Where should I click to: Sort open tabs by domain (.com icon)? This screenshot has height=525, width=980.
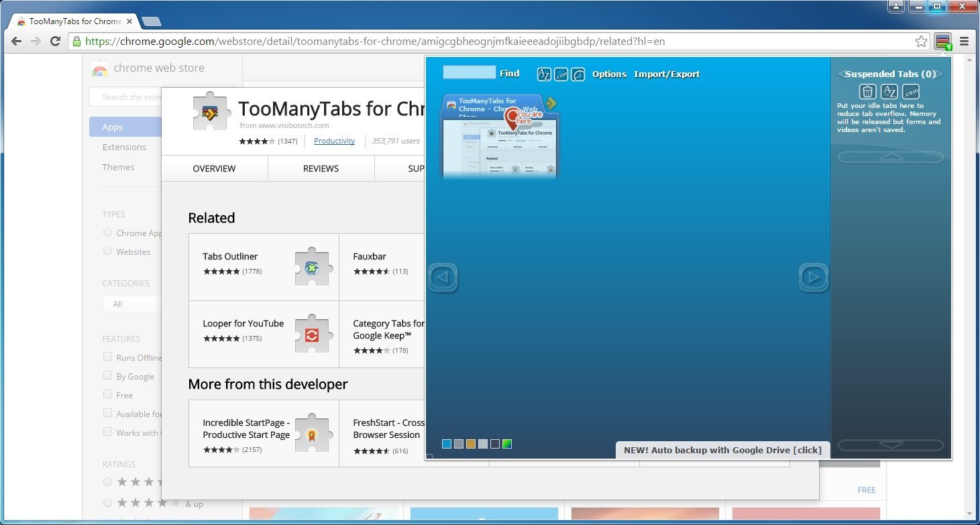pyautogui.click(x=561, y=74)
